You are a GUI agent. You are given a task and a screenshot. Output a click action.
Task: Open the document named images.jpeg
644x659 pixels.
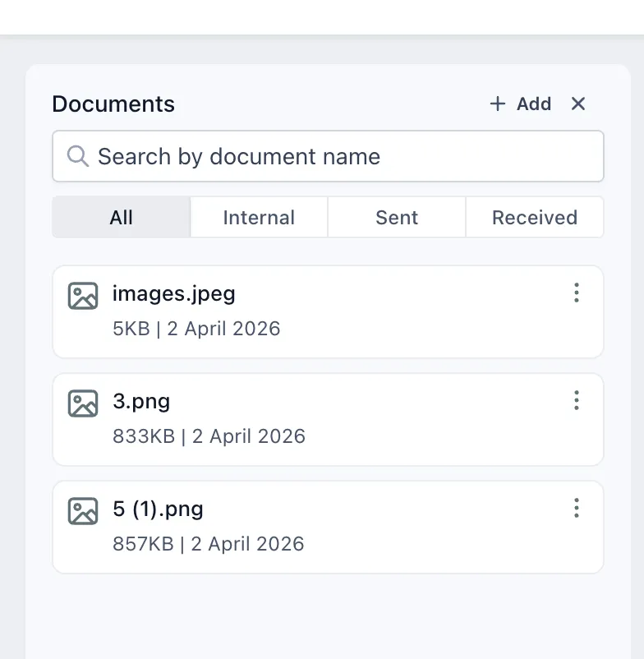(173, 293)
